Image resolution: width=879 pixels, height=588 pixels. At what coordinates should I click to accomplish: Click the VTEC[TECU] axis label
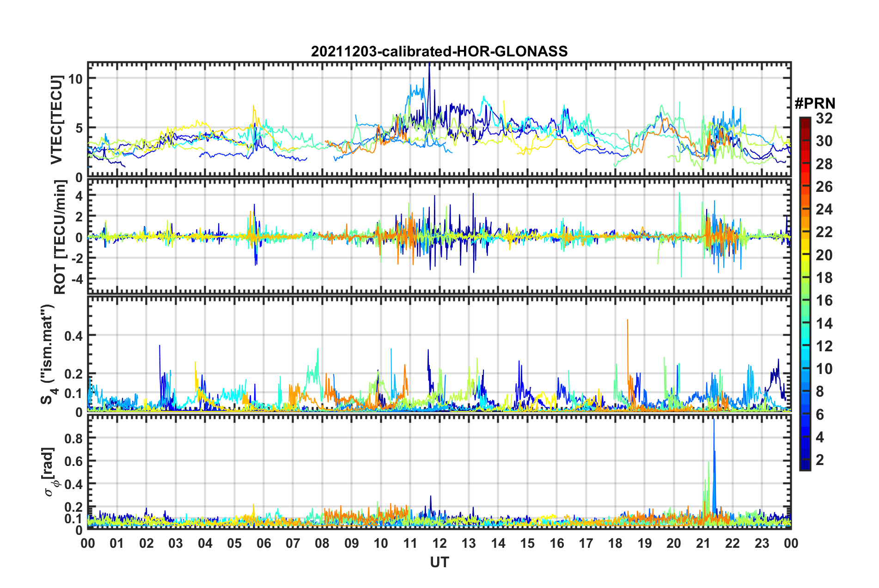click(x=56, y=120)
